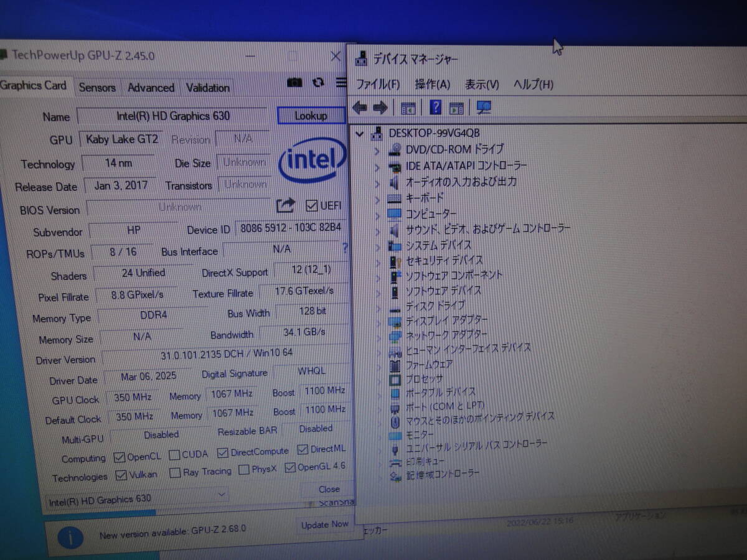
Task: Select 記憶域コントローラー tree row
Action: click(x=442, y=474)
